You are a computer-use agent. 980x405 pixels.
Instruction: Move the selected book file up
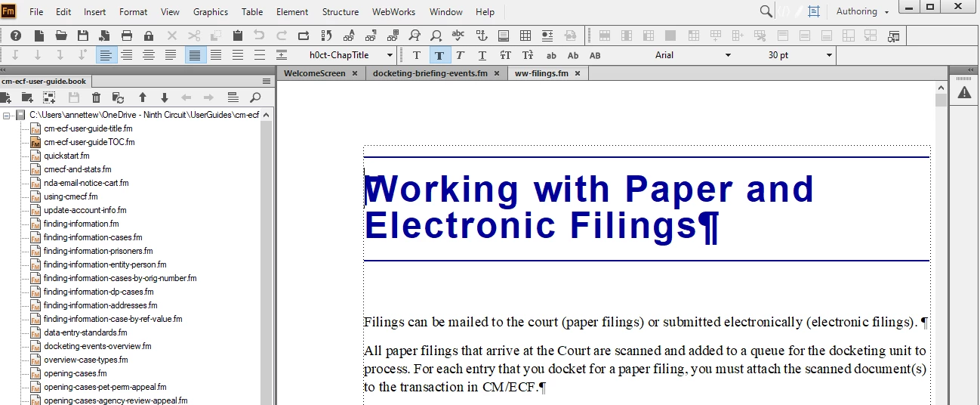click(142, 97)
